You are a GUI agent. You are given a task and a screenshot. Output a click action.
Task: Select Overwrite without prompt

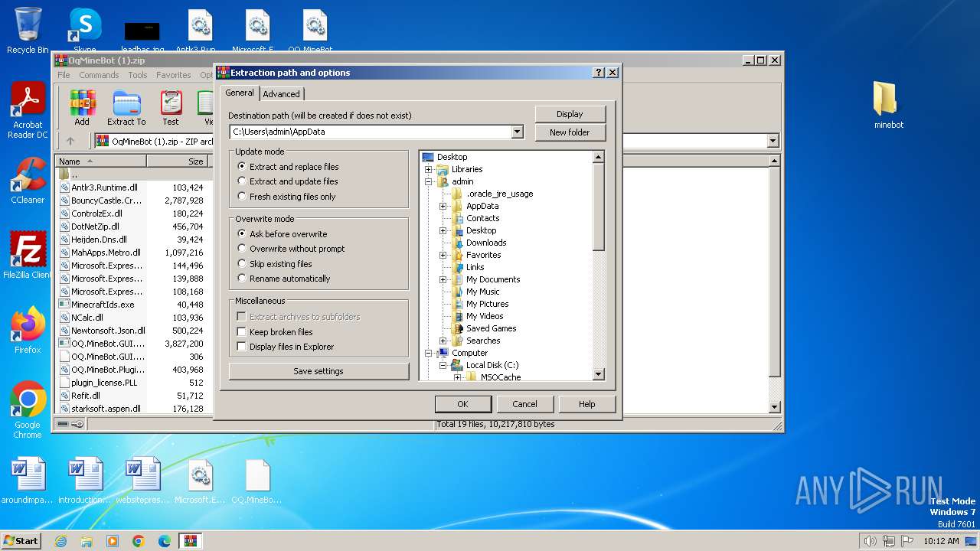[291, 249]
